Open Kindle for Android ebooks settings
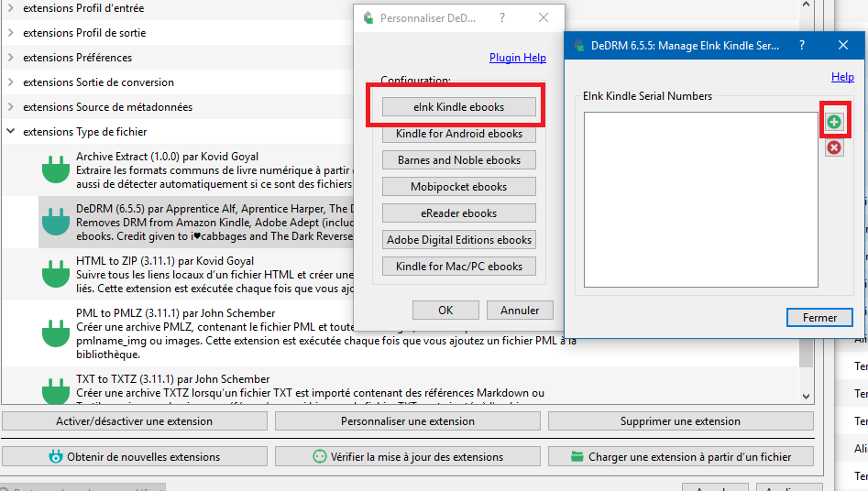 coord(459,134)
